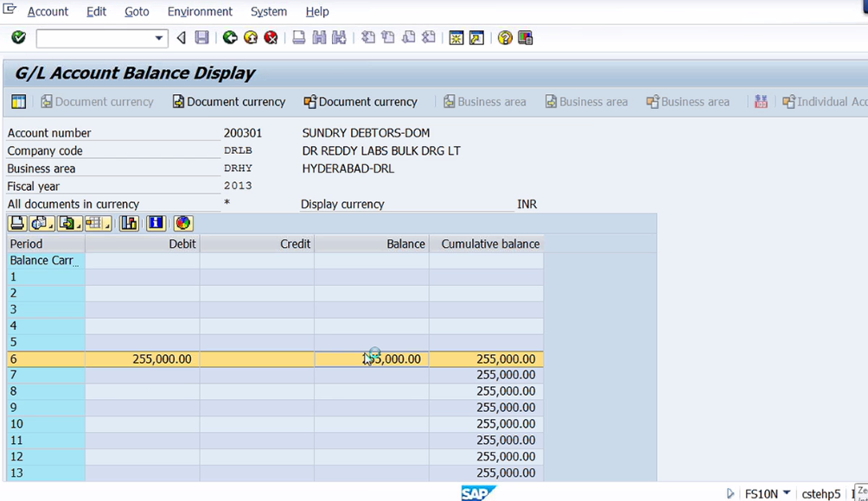Click the period 6 balance cell
868x501 pixels.
372,358
